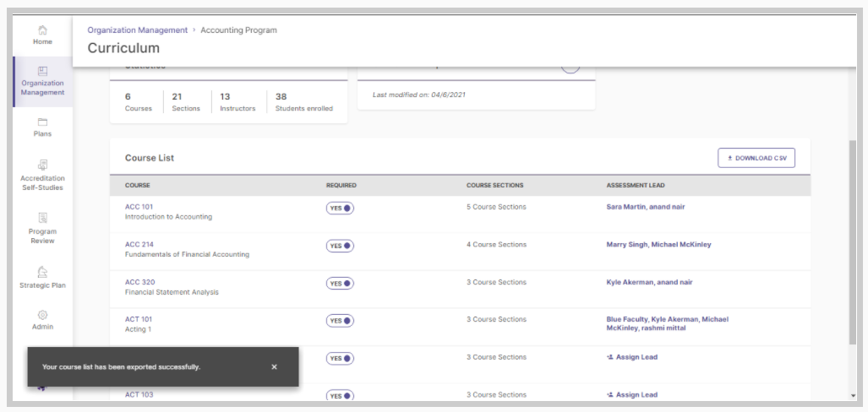Image resolution: width=868 pixels, height=412 pixels.
Task: Click the Course List heading
Action: [150, 158]
